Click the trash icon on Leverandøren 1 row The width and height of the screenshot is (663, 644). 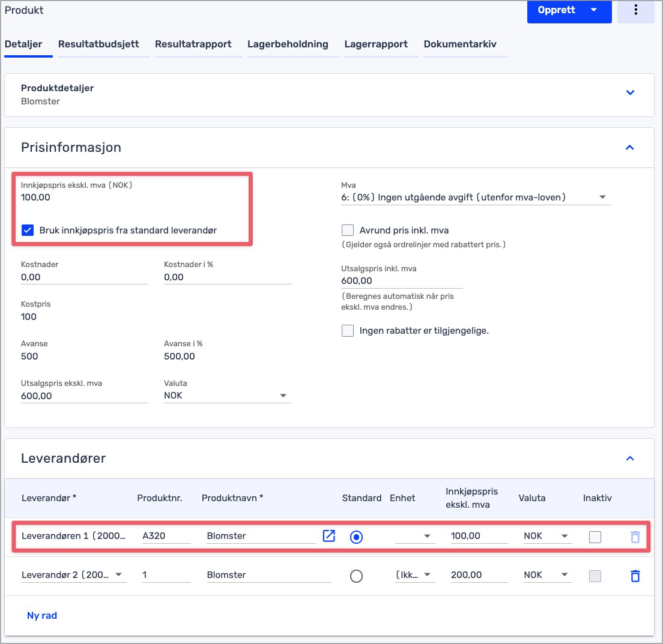click(635, 537)
